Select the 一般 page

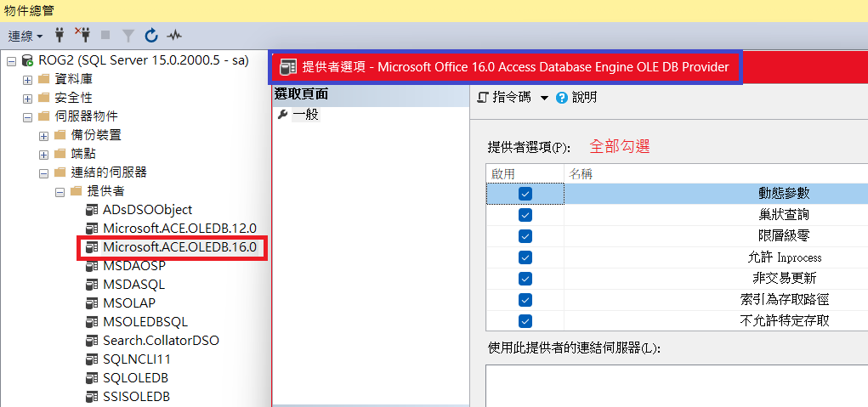[305, 115]
